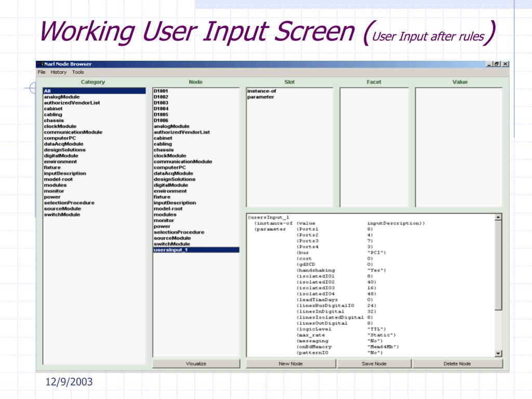Select 'digitalModule' in the Category list
The height and width of the screenshot is (399, 532).
pos(61,155)
